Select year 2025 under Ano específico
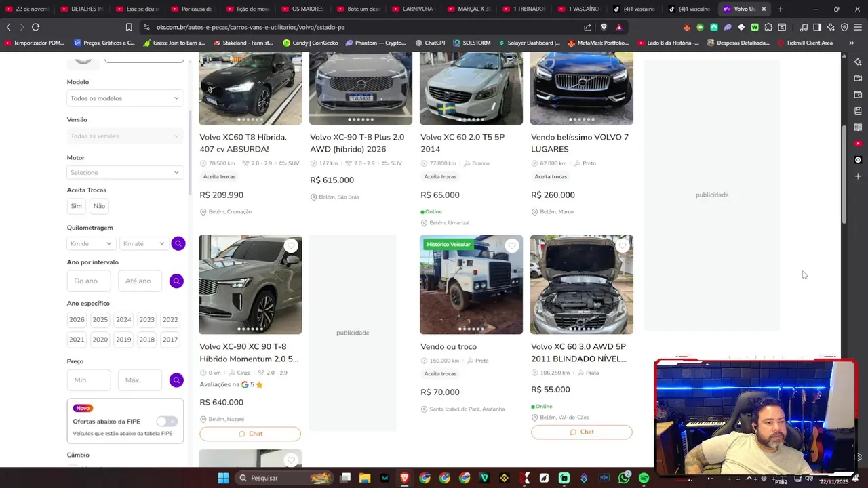Viewport: 868px width, 488px height. 100,319
